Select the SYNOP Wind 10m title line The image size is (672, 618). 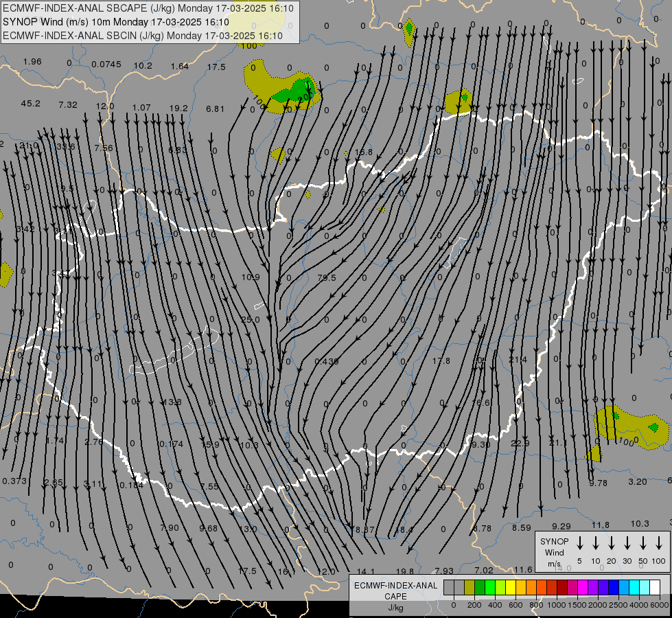point(116,22)
